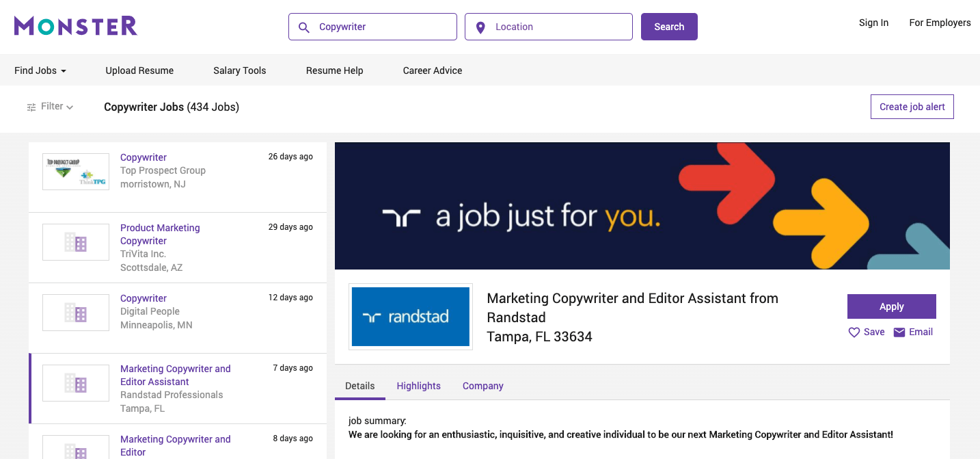Screen dimensions: 980x459
Task: Click Randstad Professionals placeholder building icon
Action: point(76,383)
